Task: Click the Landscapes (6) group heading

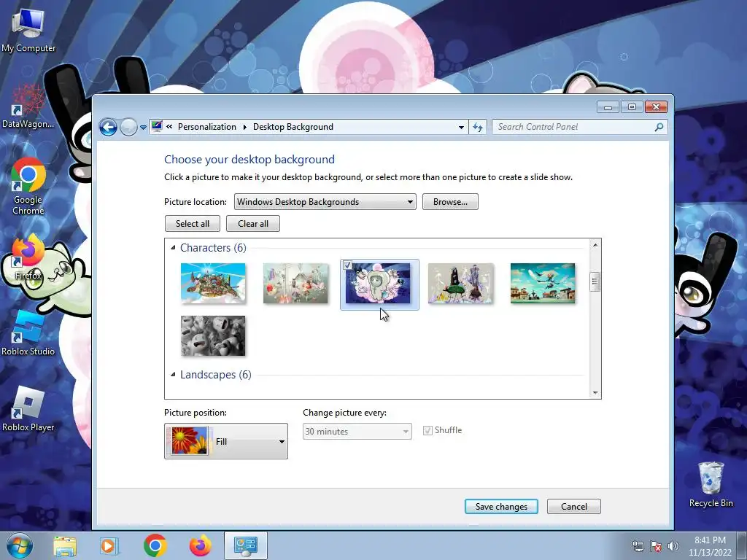Action: coord(215,375)
